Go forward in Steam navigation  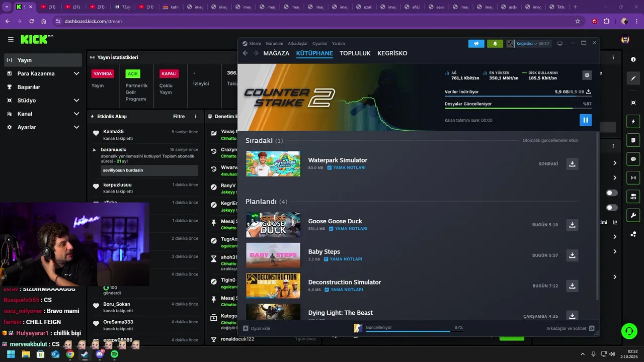tap(256, 53)
